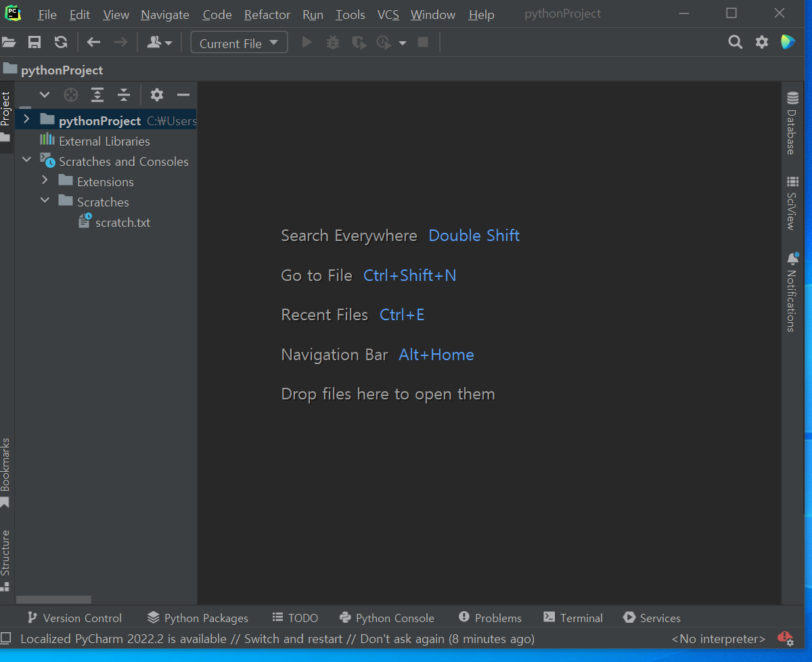The width and height of the screenshot is (812, 662).
Task: Open IDE settings gear in top toolbar
Action: click(762, 43)
